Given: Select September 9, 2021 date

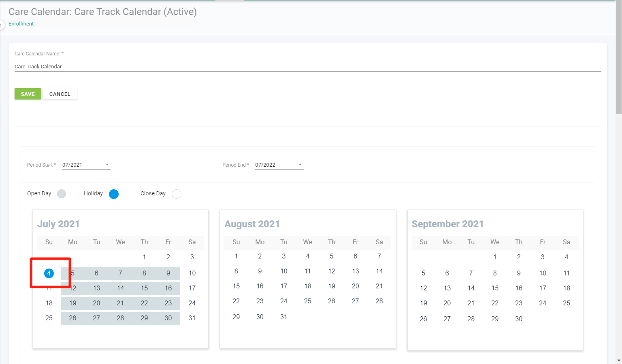Looking at the screenshot, I should (519, 273).
